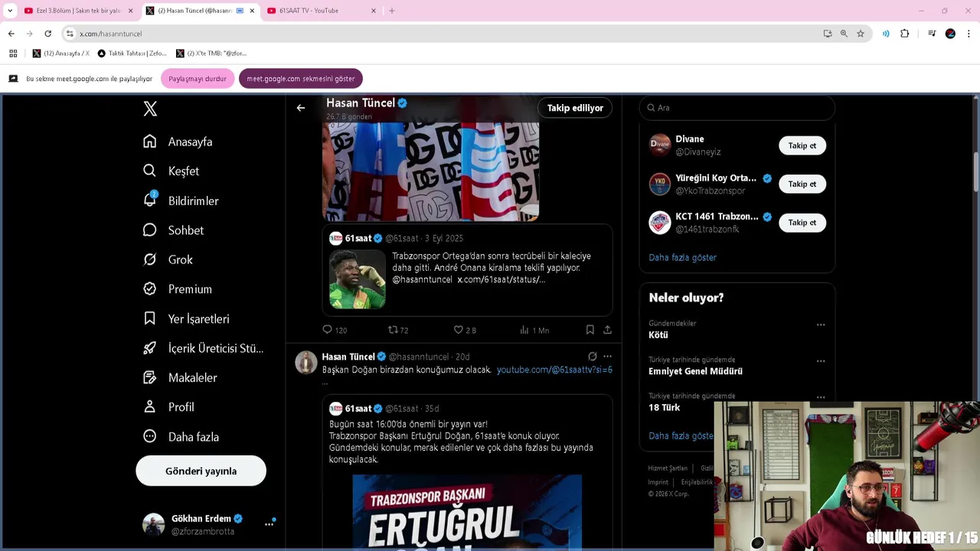
Task: Bookmark the Onana quoted post
Action: pos(590,330)
